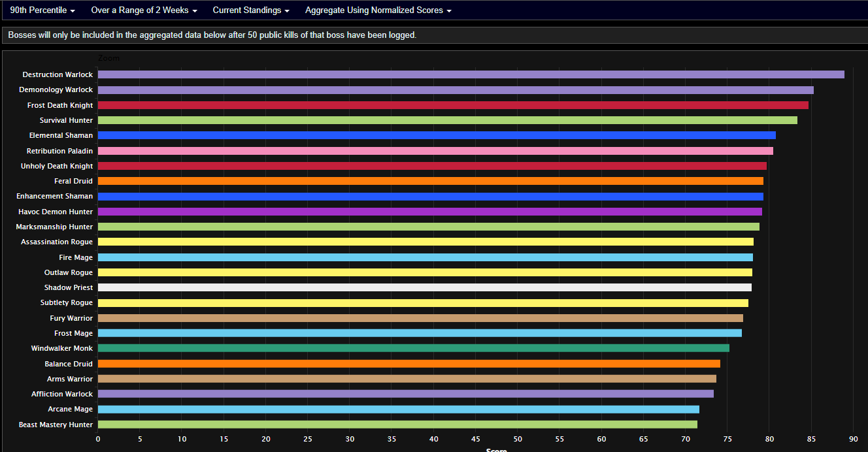Click the Beast Mastery Hunter bar
Viewport: 868px width, 452px height.
tap(397, 425)
